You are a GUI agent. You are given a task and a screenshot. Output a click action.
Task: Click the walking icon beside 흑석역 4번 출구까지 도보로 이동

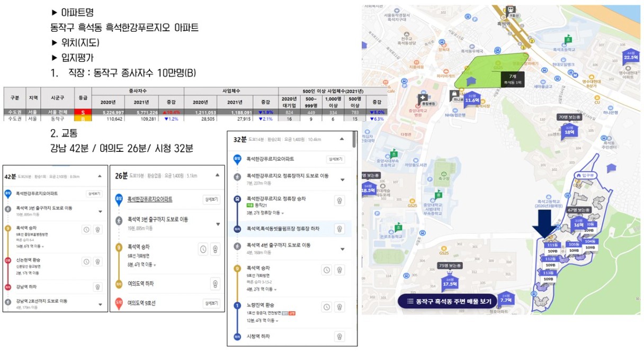coord(237,246)
